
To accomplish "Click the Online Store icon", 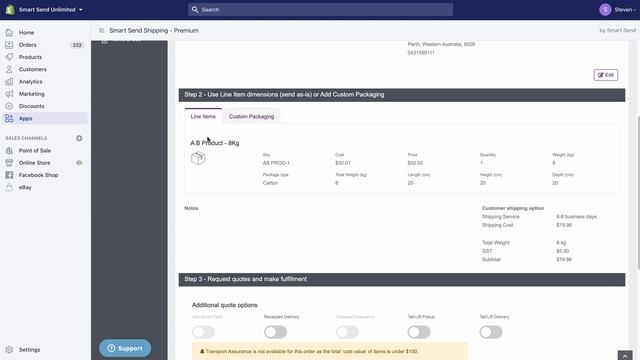I will click(x=9, y=163).
